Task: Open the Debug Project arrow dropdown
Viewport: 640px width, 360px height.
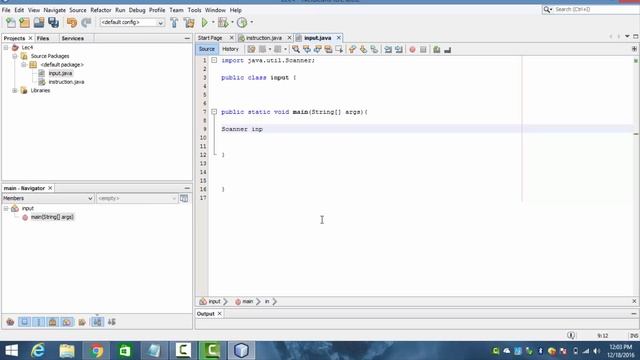Action: tap(232, 22)
